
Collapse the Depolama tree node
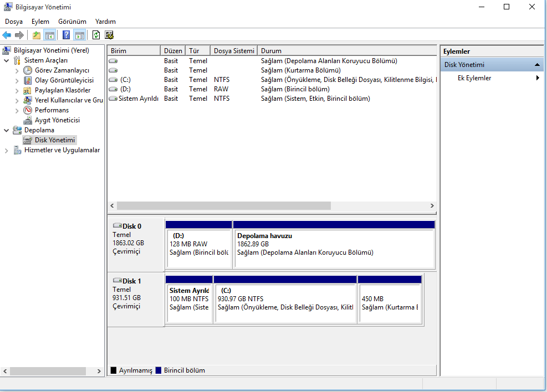(6, 130)
